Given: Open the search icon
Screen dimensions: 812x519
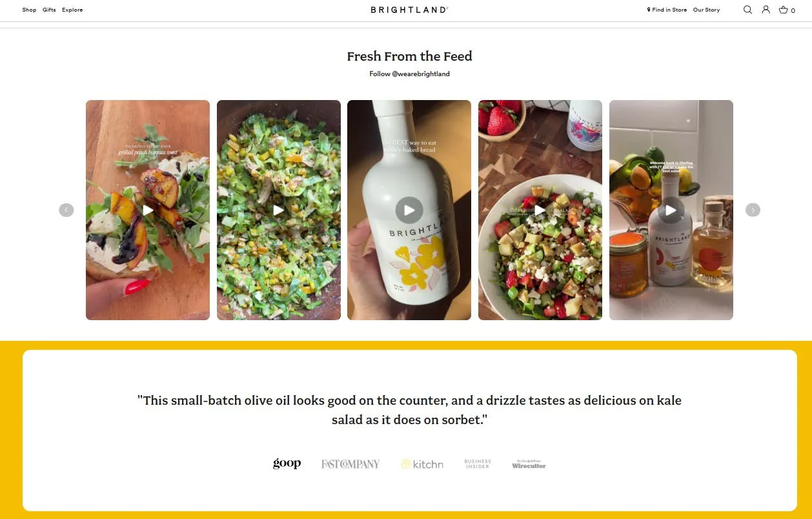Looking at the screenshot, I should click(747, 10).
